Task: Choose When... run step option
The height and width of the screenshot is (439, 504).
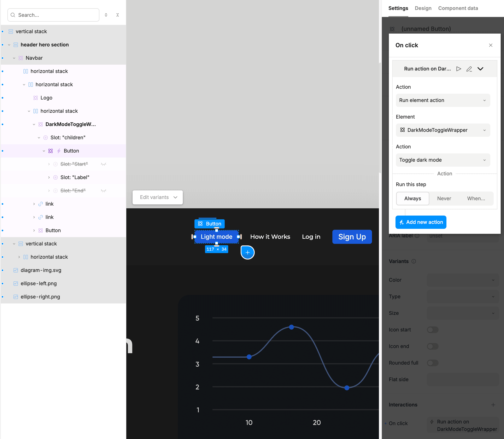Action: pos(476,198)
